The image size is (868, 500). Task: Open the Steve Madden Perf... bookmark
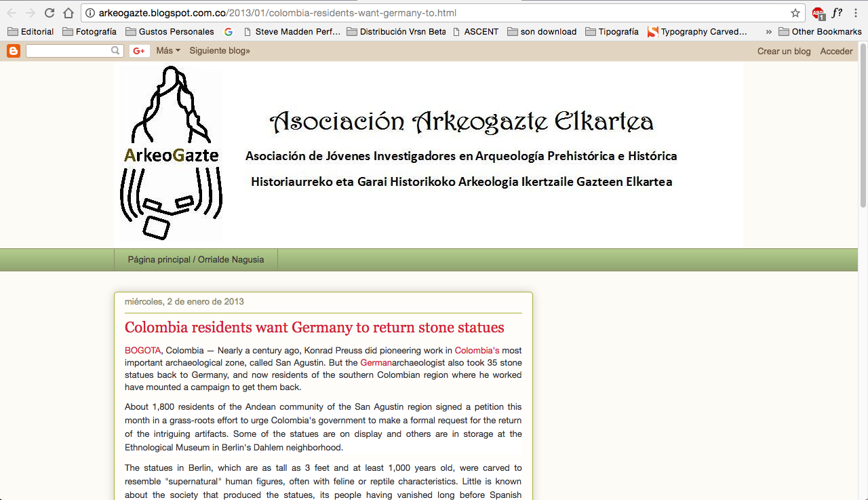click(x=292, y=31)
